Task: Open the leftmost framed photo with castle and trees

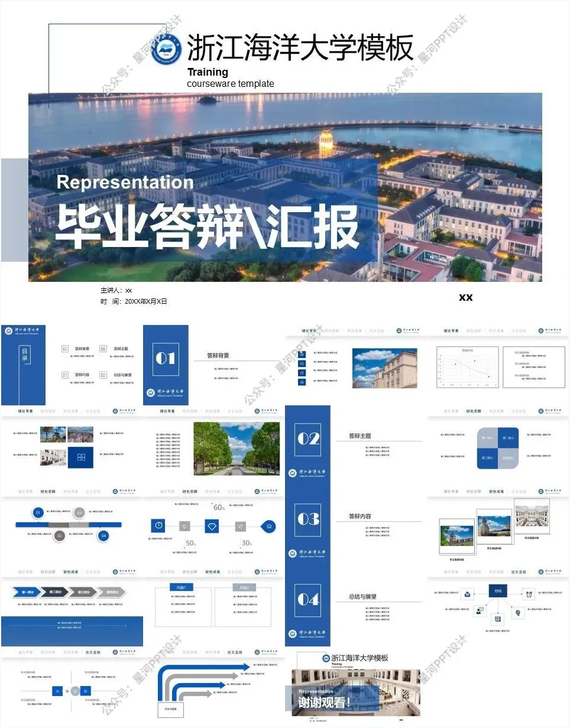Action: (x=457, y=536)
